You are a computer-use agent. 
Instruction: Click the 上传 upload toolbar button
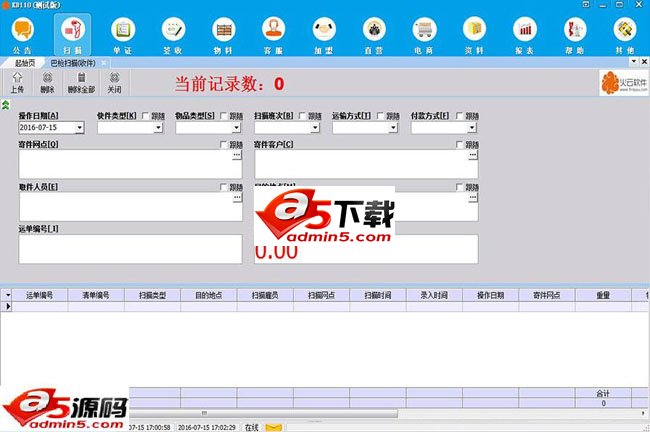[17, 83]
